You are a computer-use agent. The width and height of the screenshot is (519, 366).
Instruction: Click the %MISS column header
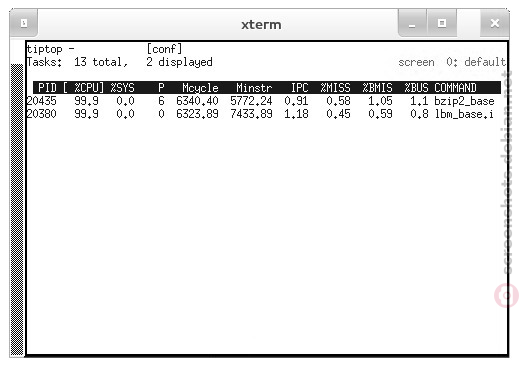(x=335, y=88)
